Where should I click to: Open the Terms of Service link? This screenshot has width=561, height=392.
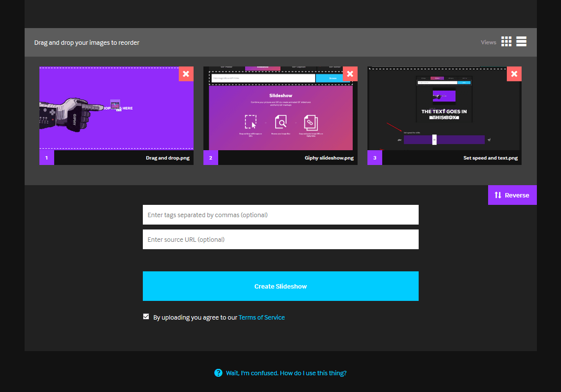[x=262, y=318]
